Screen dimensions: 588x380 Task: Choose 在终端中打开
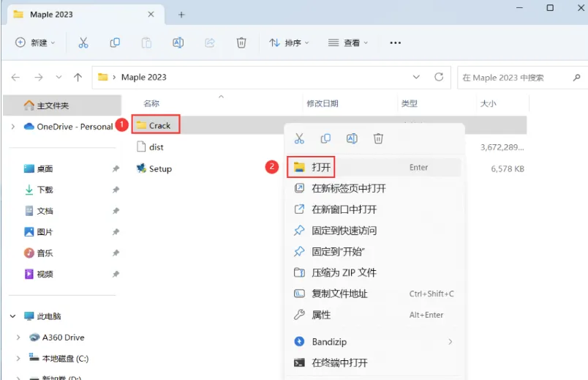pos(374,362)
